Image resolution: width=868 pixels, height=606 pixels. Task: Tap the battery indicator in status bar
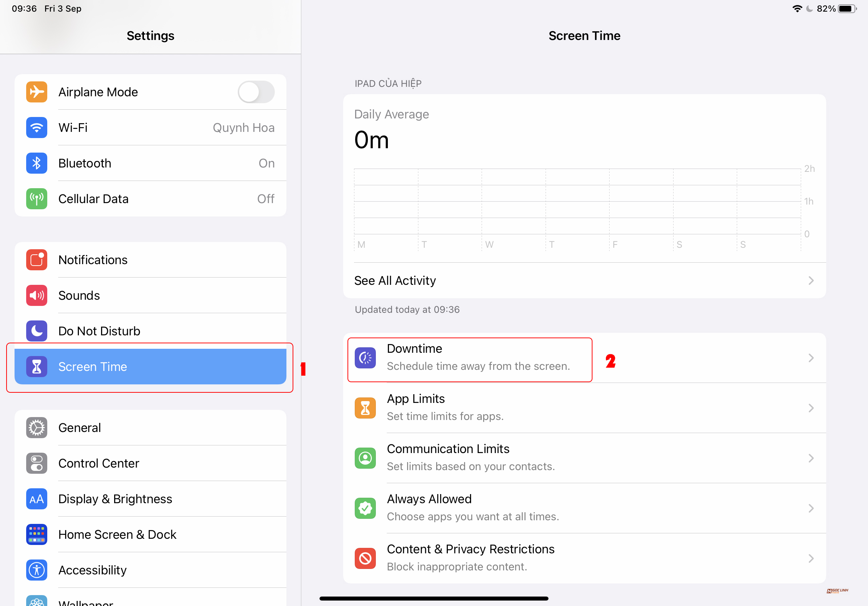click(x=847, y=9)
